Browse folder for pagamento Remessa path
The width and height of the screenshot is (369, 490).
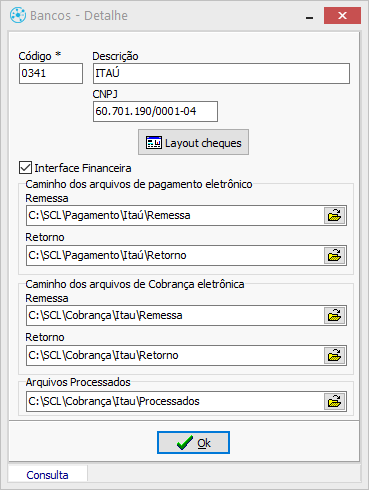click(x=335, y=215)
